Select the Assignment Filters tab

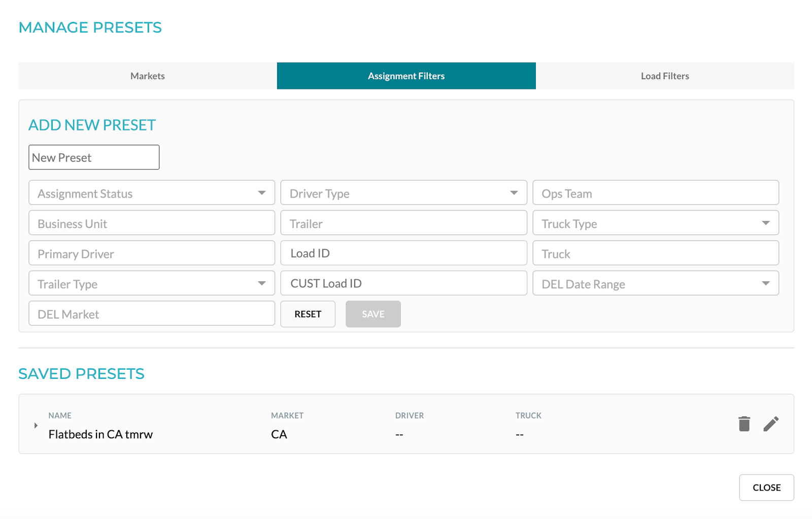[x=406, y=76]
